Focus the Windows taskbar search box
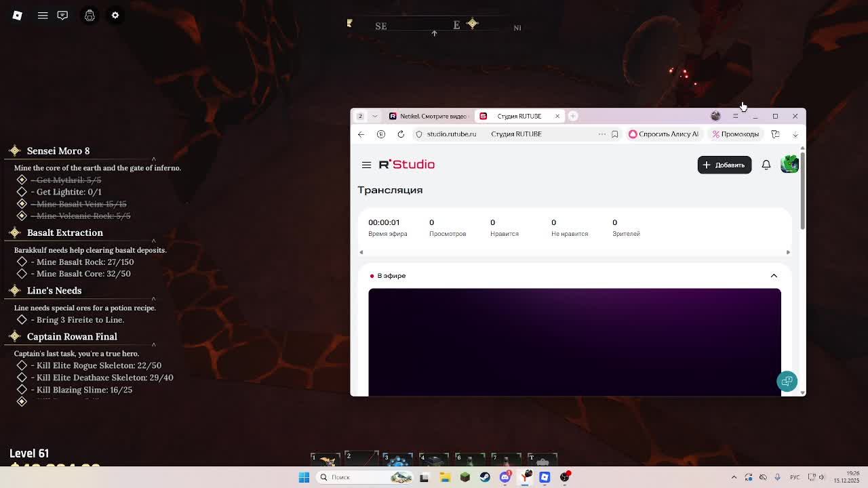 click(x=366, y=477)
